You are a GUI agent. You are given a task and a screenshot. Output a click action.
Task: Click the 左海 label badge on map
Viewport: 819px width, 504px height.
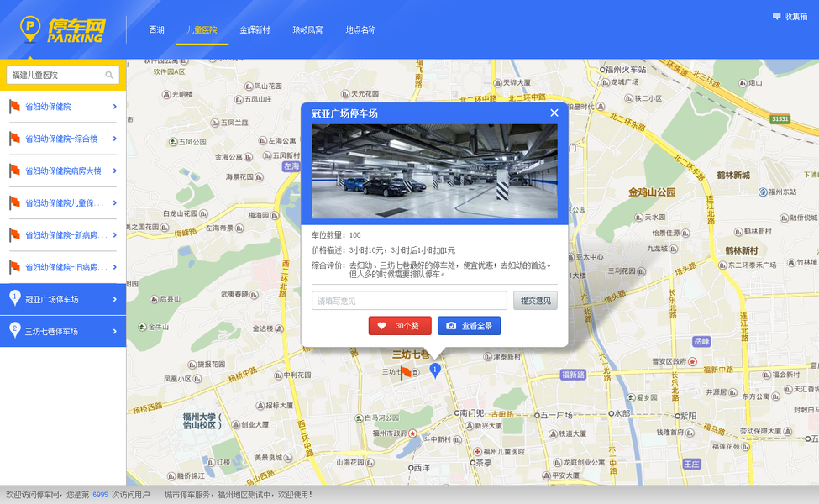point(291,166)
